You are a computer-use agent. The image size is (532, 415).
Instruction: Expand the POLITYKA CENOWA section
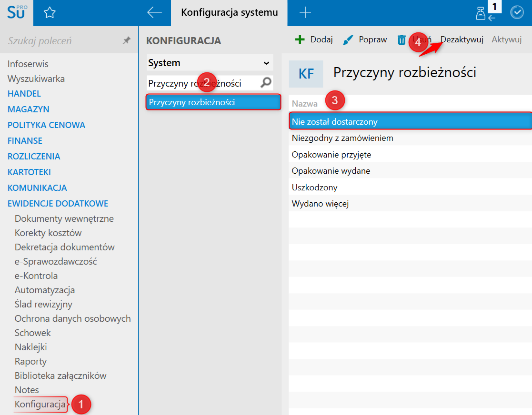tap(46, 125)
